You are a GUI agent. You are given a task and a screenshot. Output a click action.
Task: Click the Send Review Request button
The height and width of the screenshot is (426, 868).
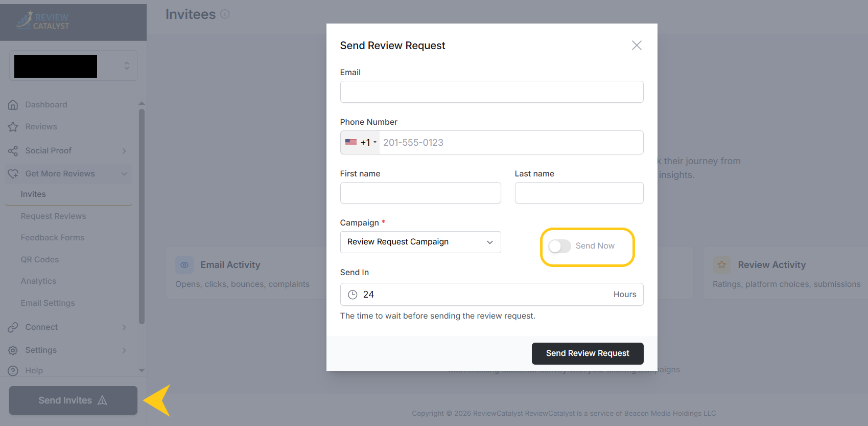tap(587, 353)
